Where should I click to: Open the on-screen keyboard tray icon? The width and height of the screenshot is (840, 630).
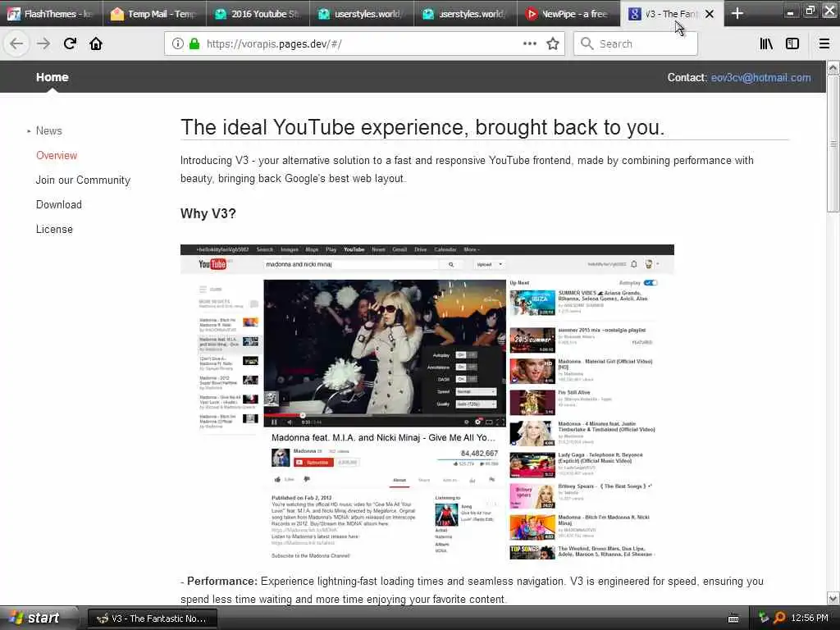733,619
